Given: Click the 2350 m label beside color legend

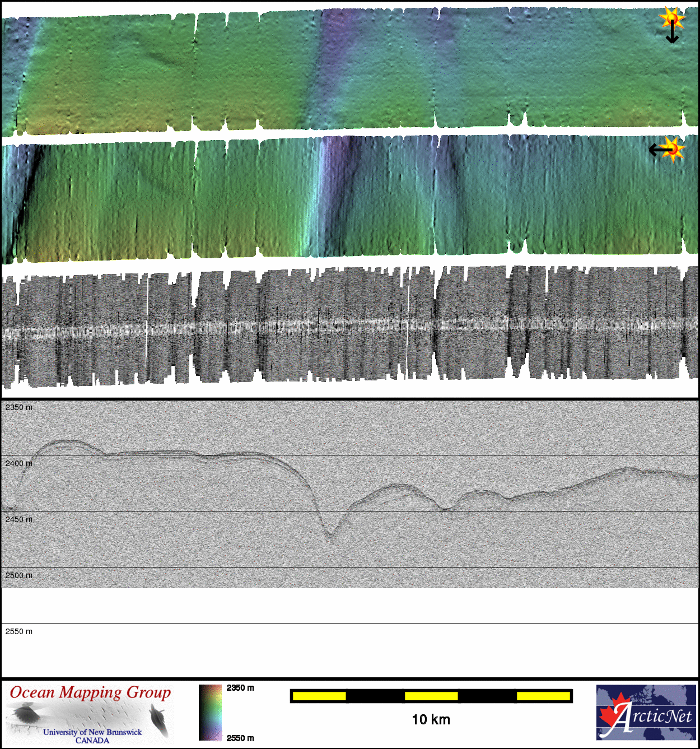Looking at the screenshot, I should (x=240, y=688).
